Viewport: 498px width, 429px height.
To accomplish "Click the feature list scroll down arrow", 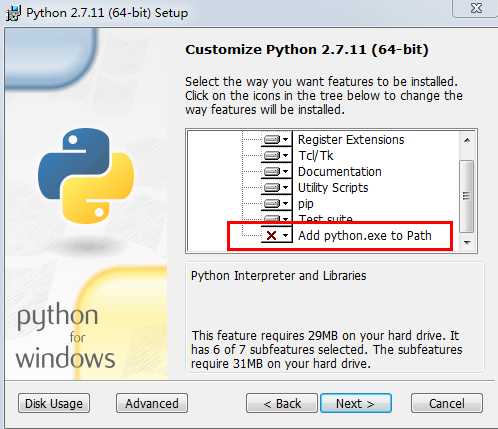I will 467,242.
